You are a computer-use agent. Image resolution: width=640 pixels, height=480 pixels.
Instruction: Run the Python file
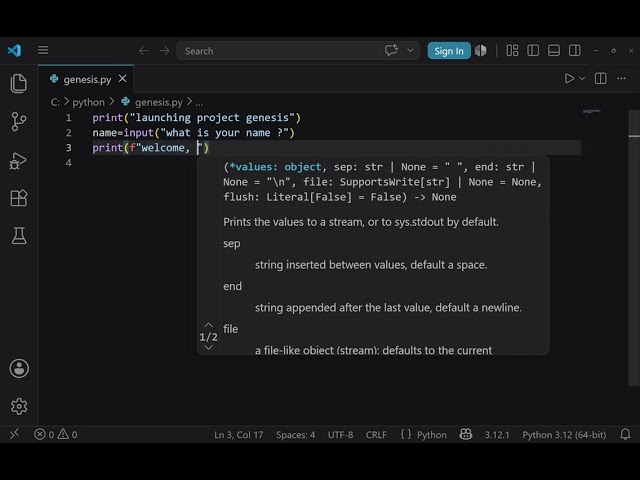point(569,78)
